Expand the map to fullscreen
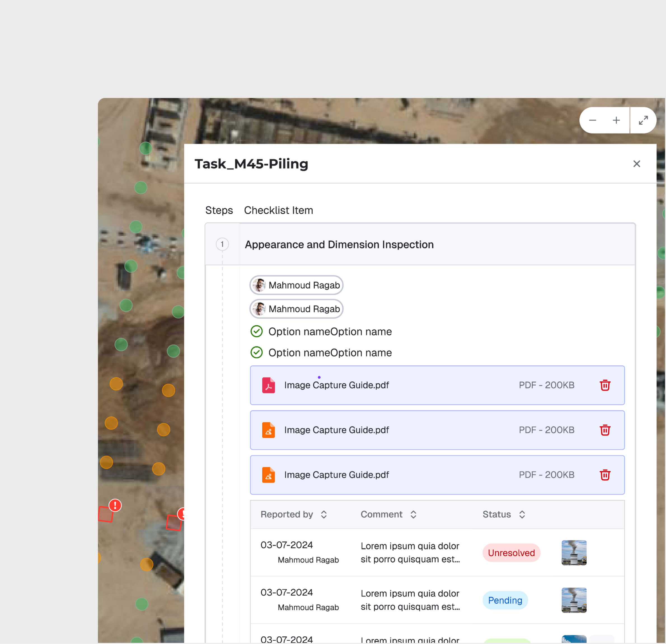The height and width of the screenshot is (644, 666). pos(643,120)
